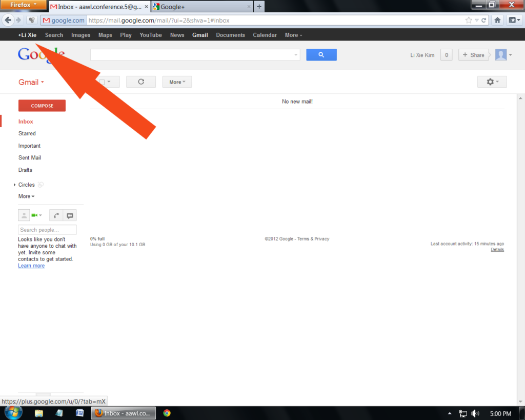
Task: Open the account menu arrow beside the avatar
Action: coord(510,55)
